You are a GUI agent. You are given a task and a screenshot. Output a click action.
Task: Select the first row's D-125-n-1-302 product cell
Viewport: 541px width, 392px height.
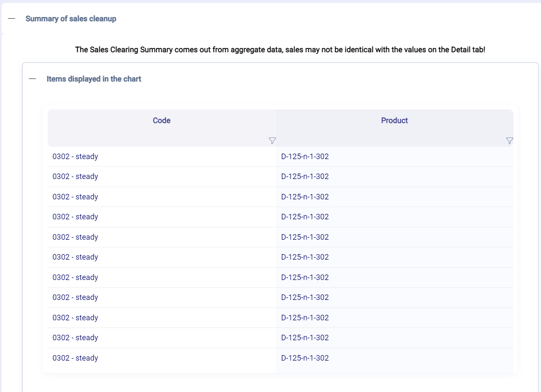point(305,157)
